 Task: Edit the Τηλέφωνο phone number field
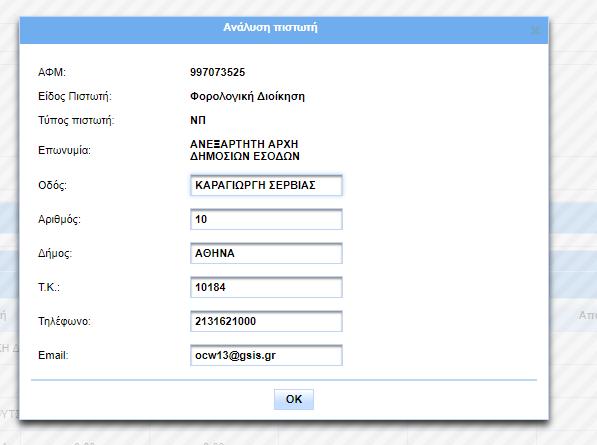pyautogui.click(x=266, y=321)
